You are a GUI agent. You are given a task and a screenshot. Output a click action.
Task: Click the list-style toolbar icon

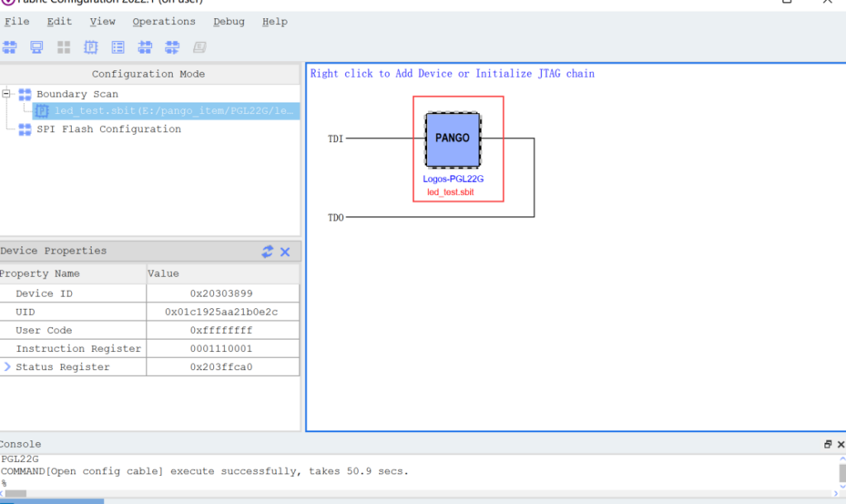118,47
